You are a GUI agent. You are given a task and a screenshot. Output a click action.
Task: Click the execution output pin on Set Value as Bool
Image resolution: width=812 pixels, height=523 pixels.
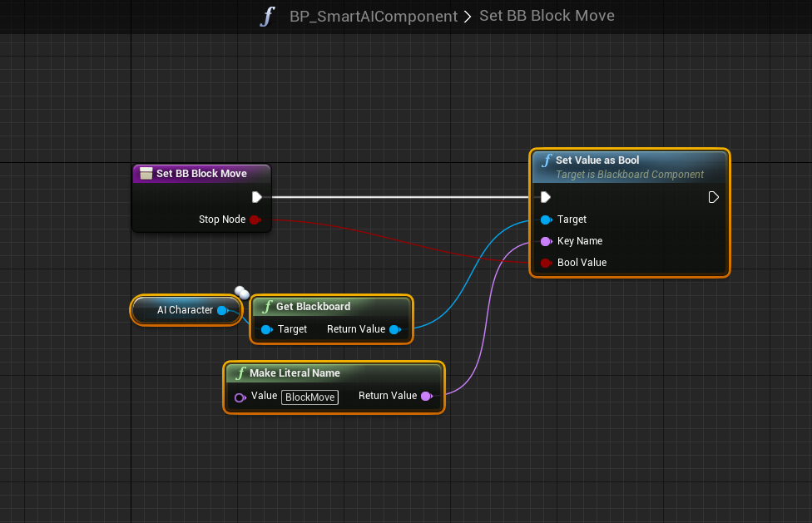(x=713, y=197)
